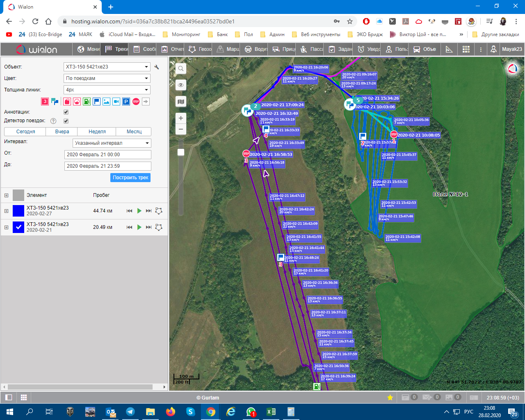
Task: Expand the 2020-02-21 track row
Action: (6, 227)
